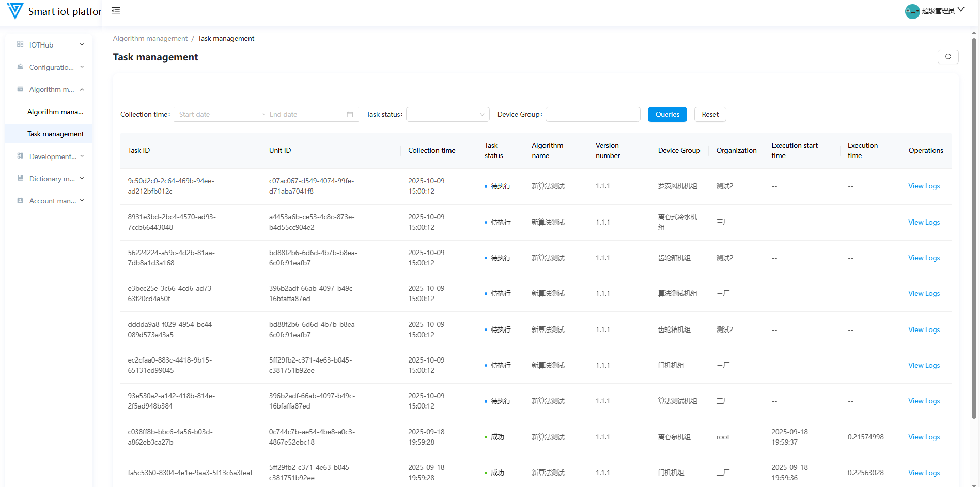
Task: Click the Dictionary management icon
Action: click(20, 178)
